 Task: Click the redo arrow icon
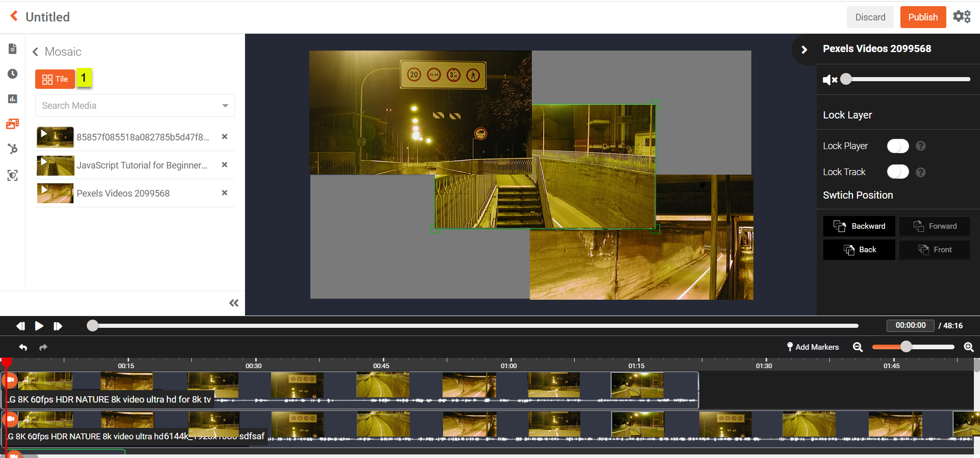point(43,347)
